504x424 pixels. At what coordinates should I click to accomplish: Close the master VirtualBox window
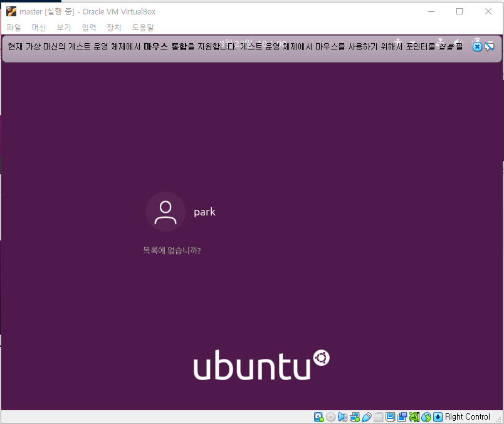[488, 11]
